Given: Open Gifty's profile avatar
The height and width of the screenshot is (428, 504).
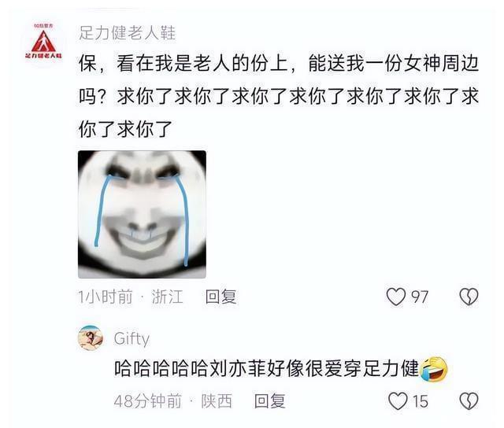Looking at the screenshot, I should pyautogui.click(x=91, y=338).
